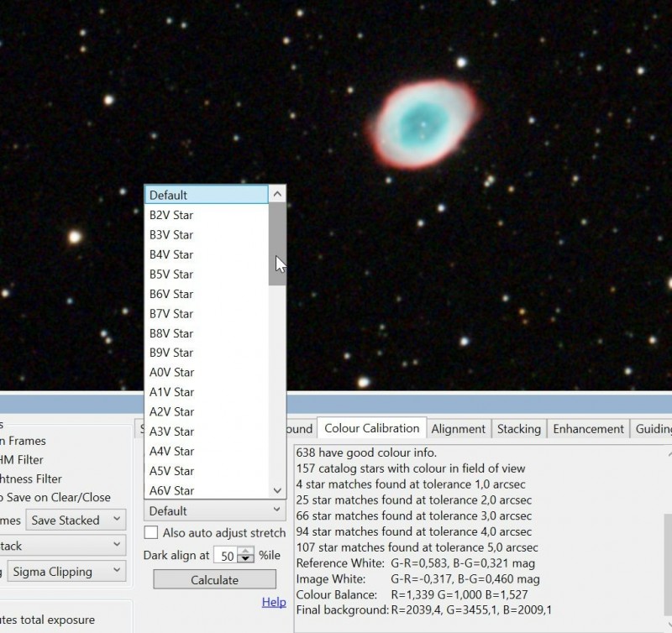This screenshot has width=672, height=633.
Task: Enable Also auto adjust stretch checkbox
Action: pyautogui.click(x=151, y=532)
